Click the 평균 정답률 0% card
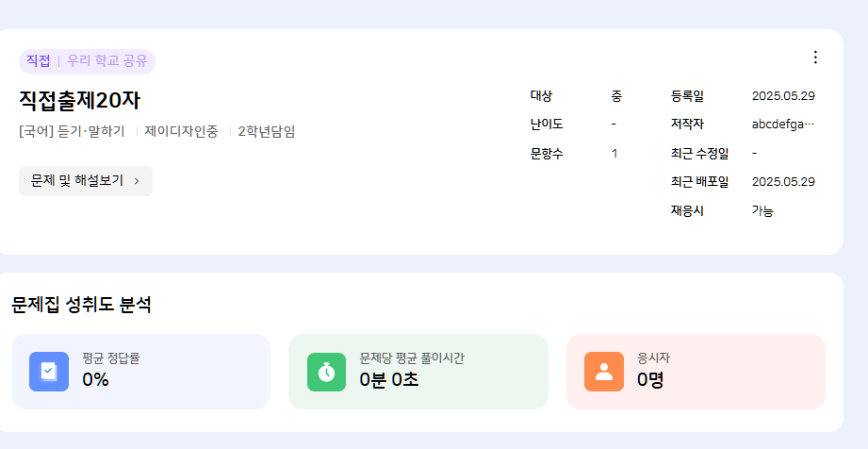The width and height of the screenshot is (868, 449). pyautogui.click(x=140, y=372)
